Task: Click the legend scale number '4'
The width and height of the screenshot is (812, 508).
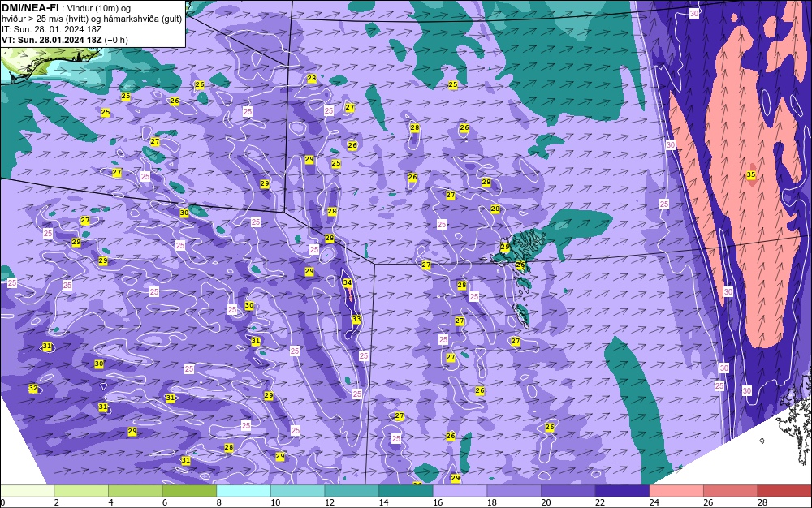Action: [x=110, y=502]
